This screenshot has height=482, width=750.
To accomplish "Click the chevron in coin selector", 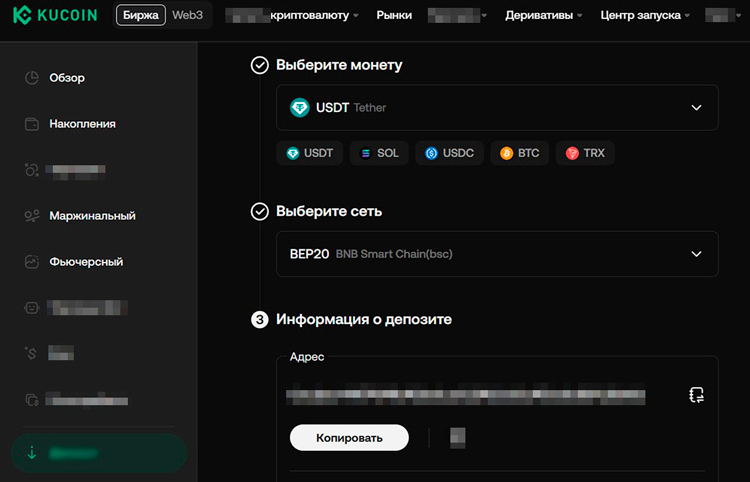I will [x=696, y=108].
